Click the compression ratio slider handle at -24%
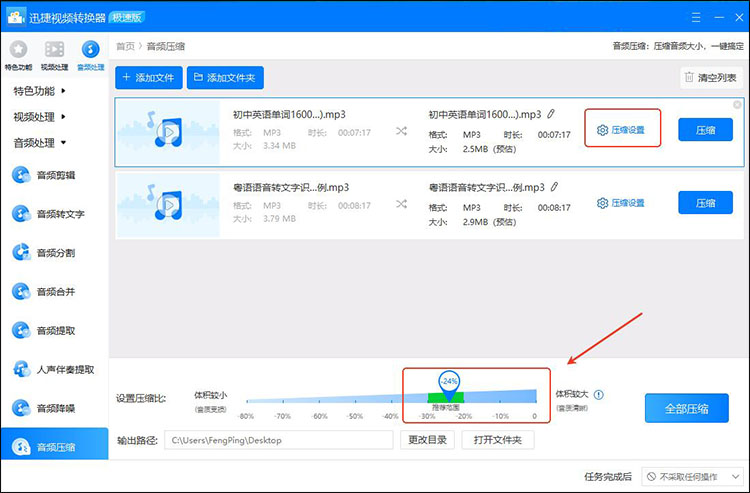This screenshot has width=750, height=493. tap(448, 382)
